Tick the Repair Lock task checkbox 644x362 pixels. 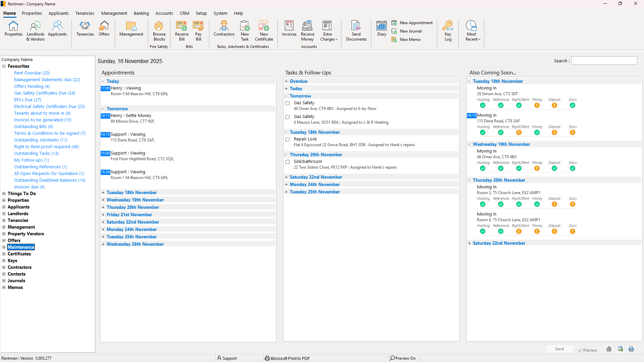click(287, 139)
